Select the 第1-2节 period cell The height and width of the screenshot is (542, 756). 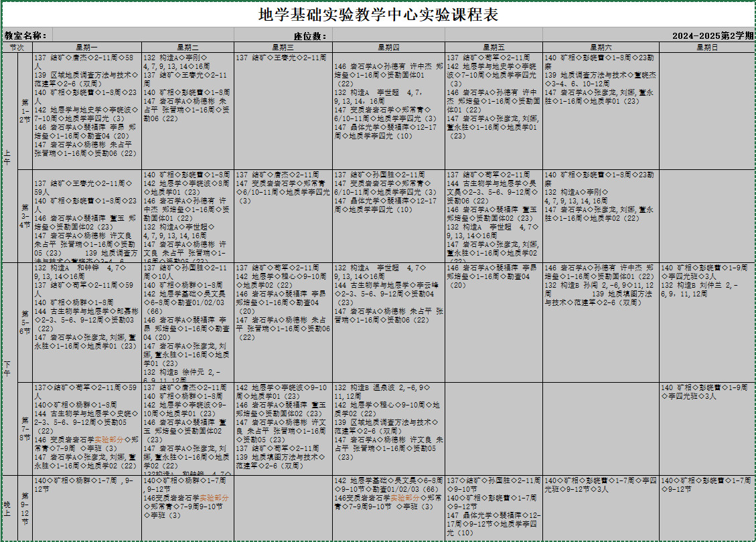(25, 111)
